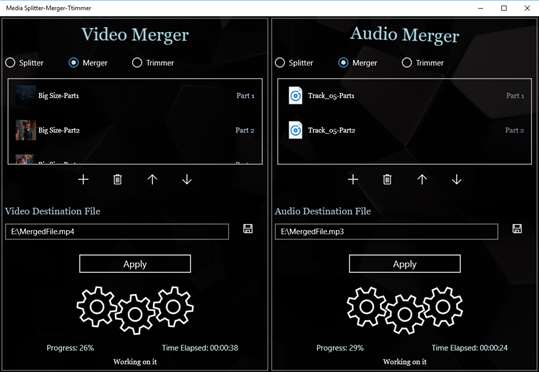This screenshot has width=539, height=372.
Task: Click Apply in the Video Merger panel
Action: [135, 264]
